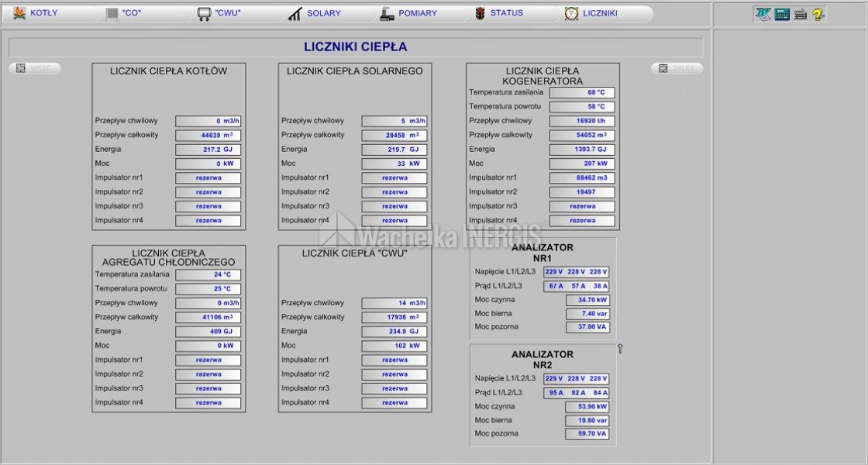Select cogenerator instantaneous flow 16920 l/h
Screen dimensions: 868x465
[582, 121]
